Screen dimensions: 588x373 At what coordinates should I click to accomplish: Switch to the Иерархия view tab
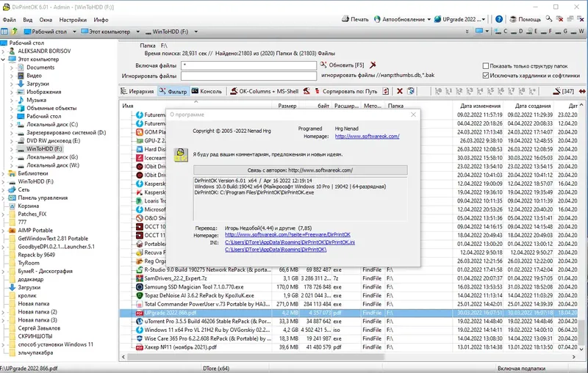137,91
